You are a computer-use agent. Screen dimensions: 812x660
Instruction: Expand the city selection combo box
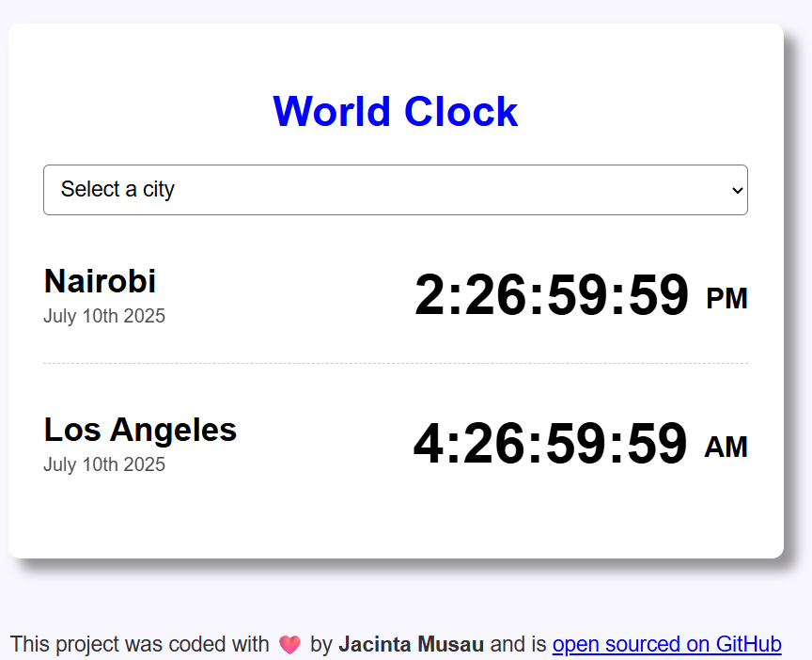tap(395, 190)
